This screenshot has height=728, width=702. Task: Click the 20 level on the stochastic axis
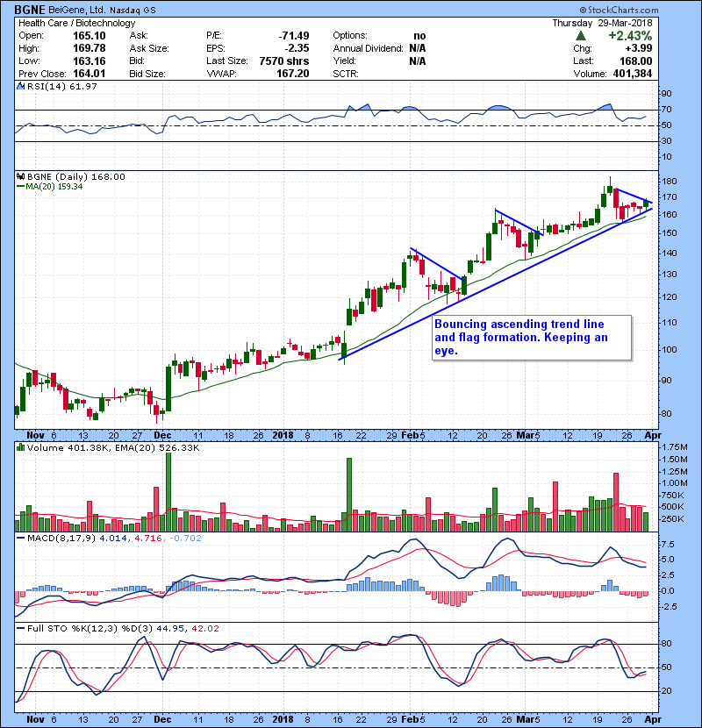pos(667,691)
